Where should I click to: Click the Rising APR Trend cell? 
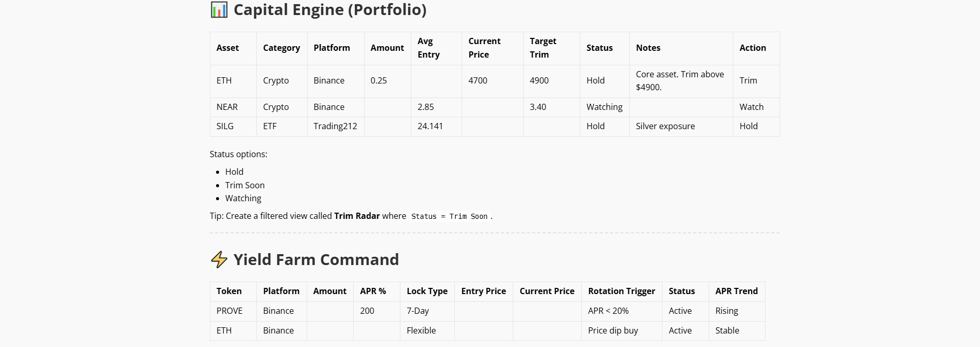point(737,311)
